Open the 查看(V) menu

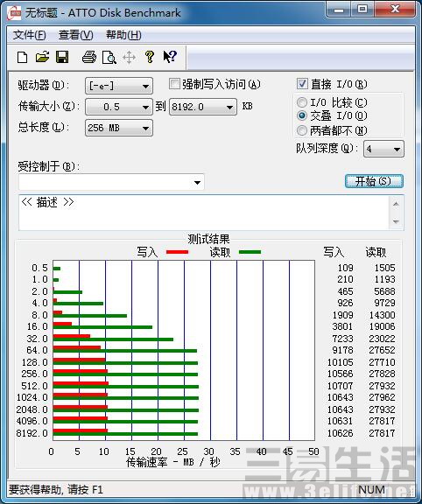click(75, 35)
